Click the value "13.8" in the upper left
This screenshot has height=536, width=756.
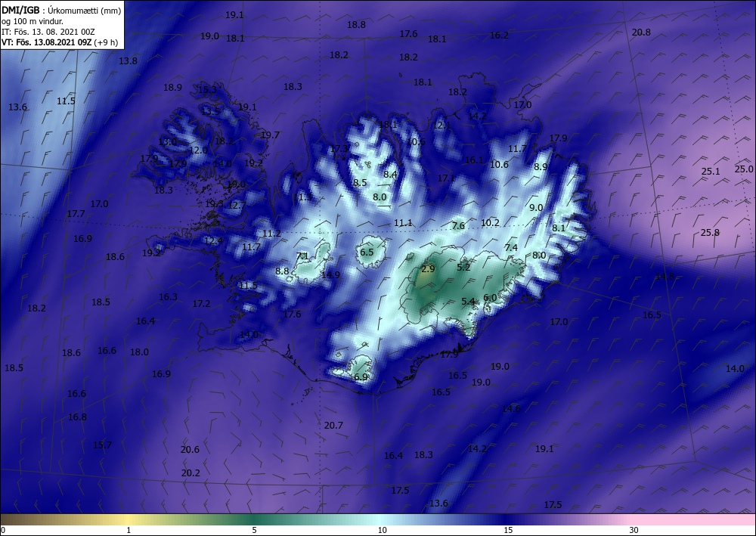click(x=128, y=61)
